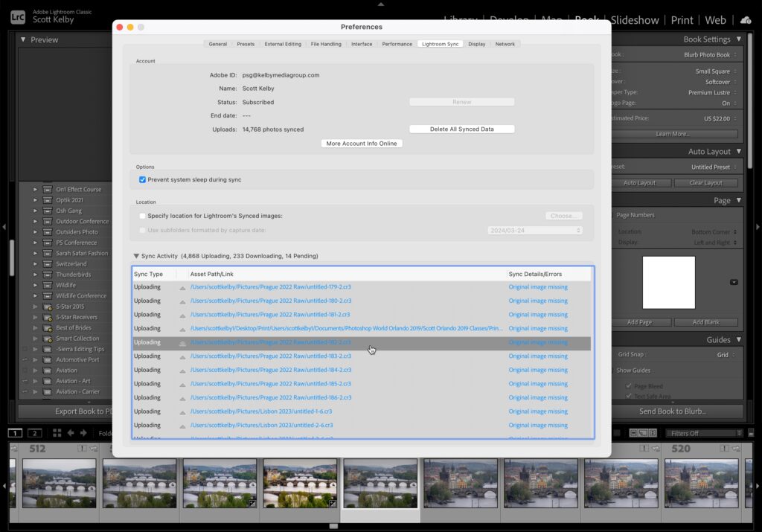Expand the Wildlife Conference collection
The width and height of the screenshot is (762, 532).
34,295
